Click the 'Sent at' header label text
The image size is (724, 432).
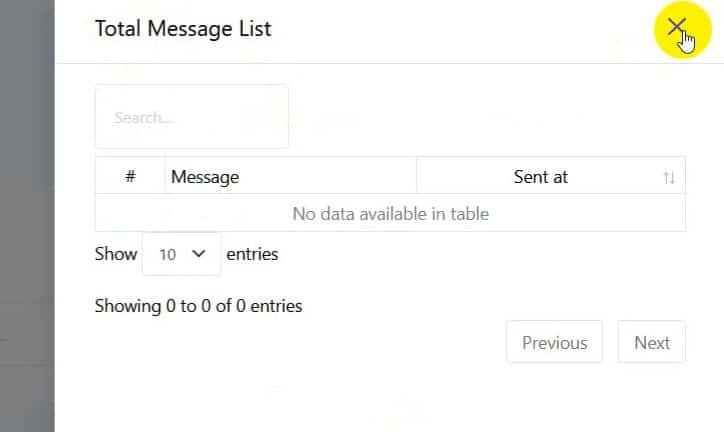tap(541, 177)
